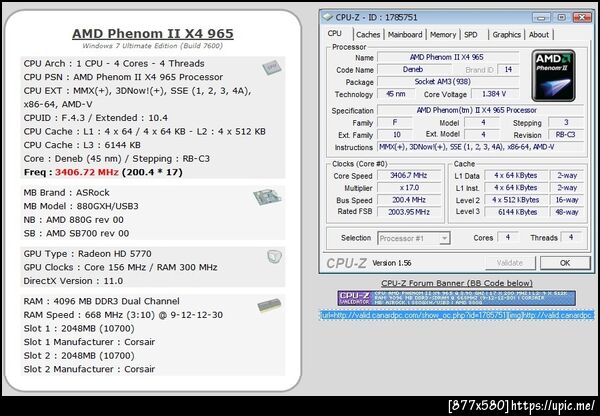The height and width of the screenshot is (416, 600).
Task: Click the Slot 2 2048MB (10700) line
Action: pos(79,356)
